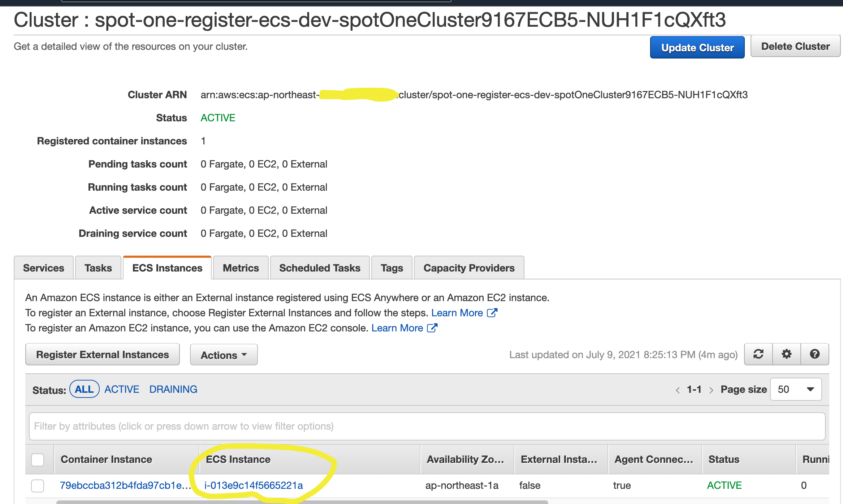
Task: Go to previous page arrow
Action: 678,390
